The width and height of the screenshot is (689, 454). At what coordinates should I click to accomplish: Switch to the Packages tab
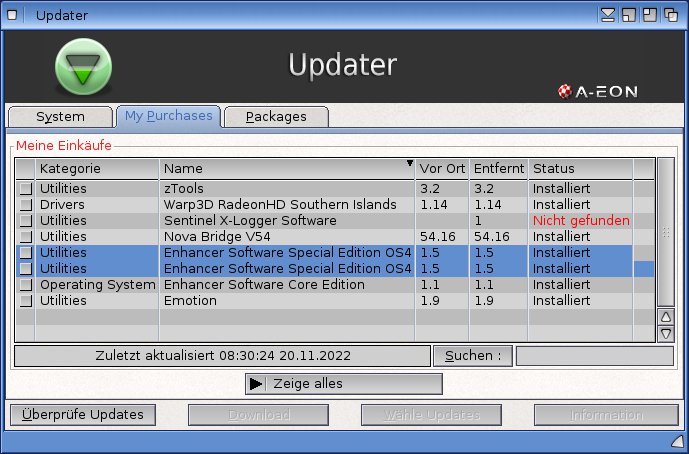click(x=276, y=117)
